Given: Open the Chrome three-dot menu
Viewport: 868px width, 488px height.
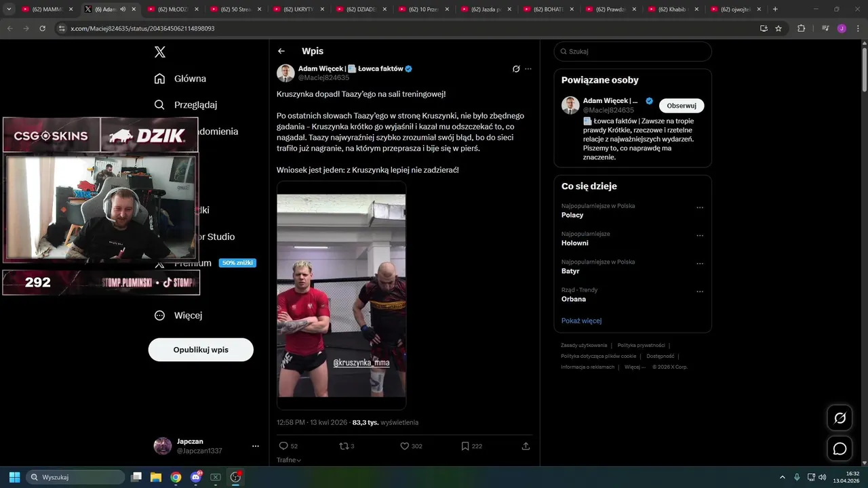Looking at the screenshot, I should tap(856, 28).
